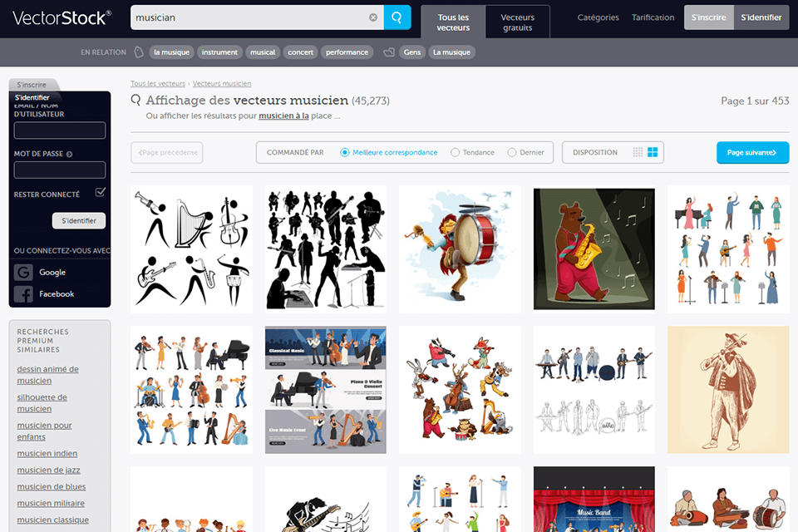
Task: Open the Catégories menu
Action: click(x=598, y=17)
